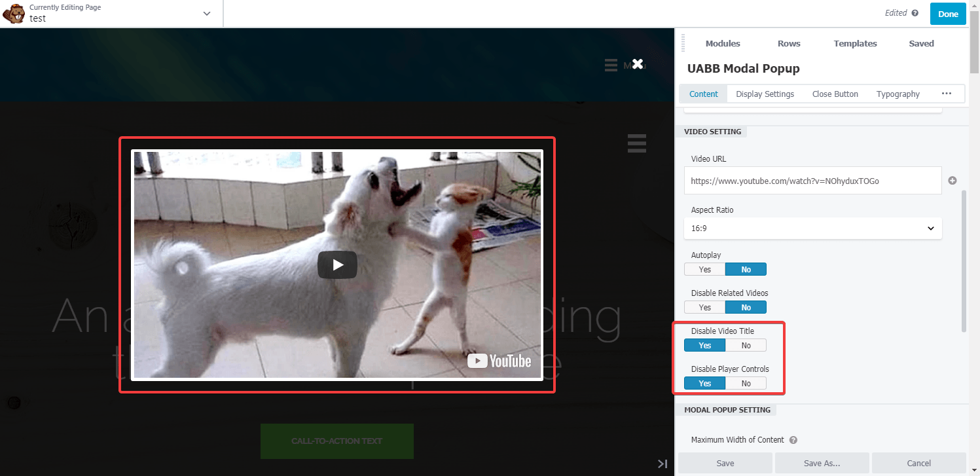Set Disable Player Controls to No
The height and width of the screenshot is (476, 980).
tap(746, 383)
